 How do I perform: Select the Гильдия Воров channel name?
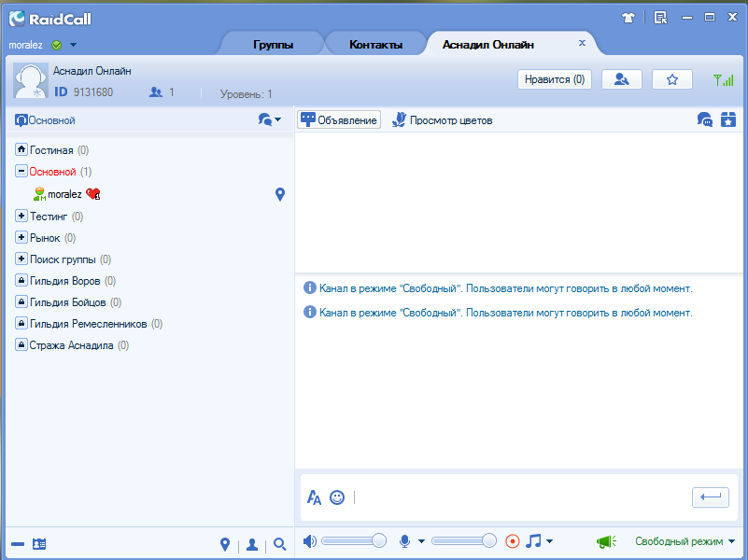pyautogui.click(x=64, y=281)
